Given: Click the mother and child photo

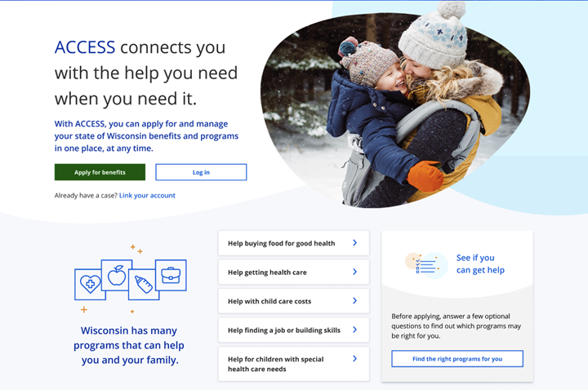Looking at the screenshot, I should 395,110.
